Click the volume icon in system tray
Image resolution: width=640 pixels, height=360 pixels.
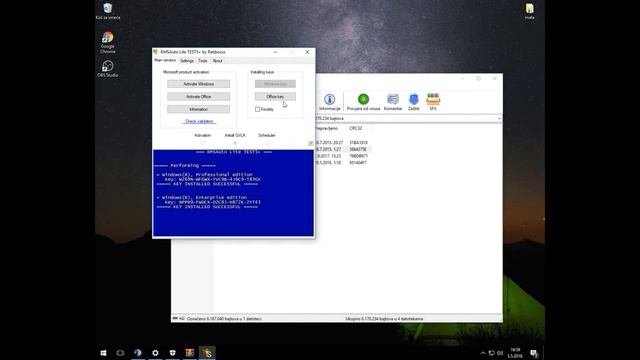pos(500,353)
